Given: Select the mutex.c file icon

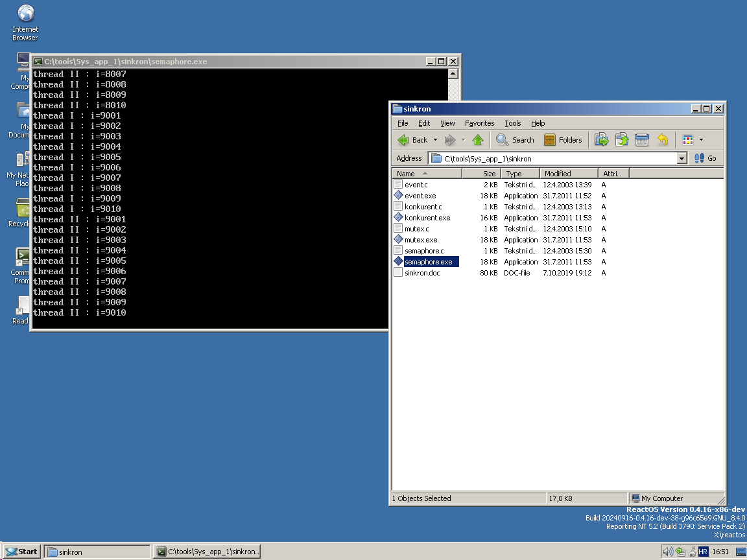Looking at the screenshot, I should point(398,228).
